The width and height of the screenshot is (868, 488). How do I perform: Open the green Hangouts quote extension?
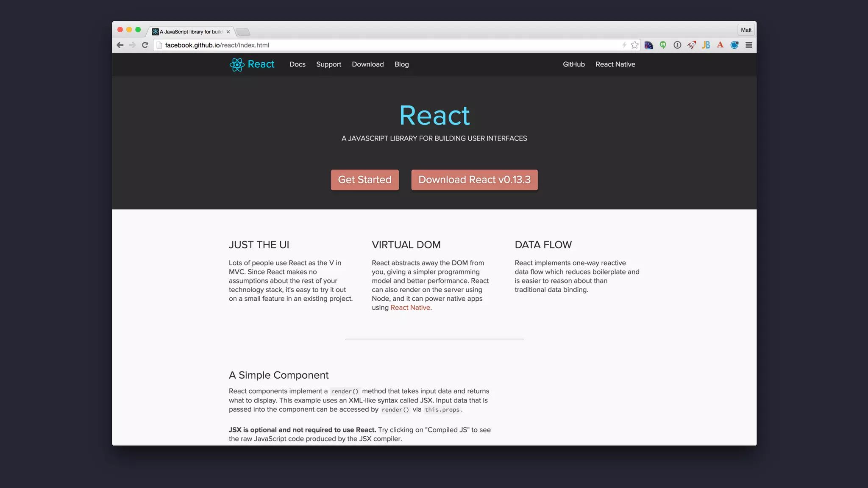tap(663, 45)
